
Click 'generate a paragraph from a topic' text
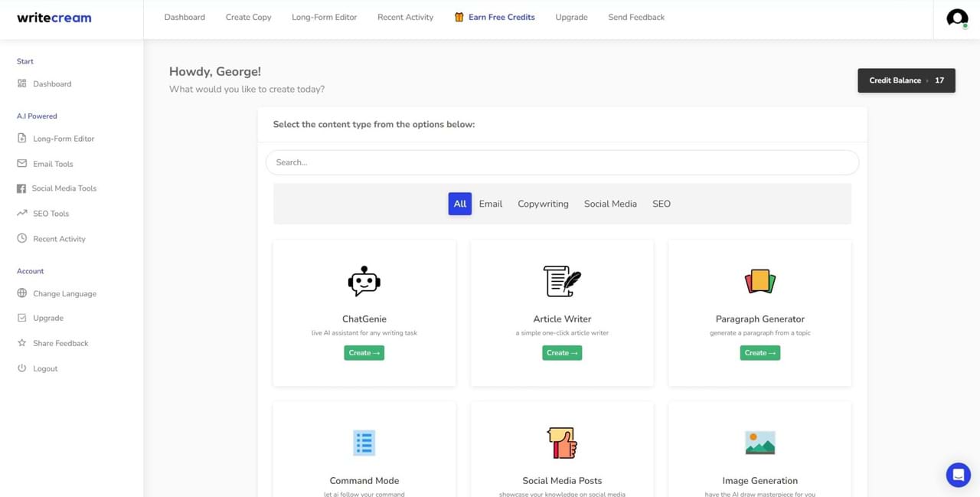tap(760, 333)
